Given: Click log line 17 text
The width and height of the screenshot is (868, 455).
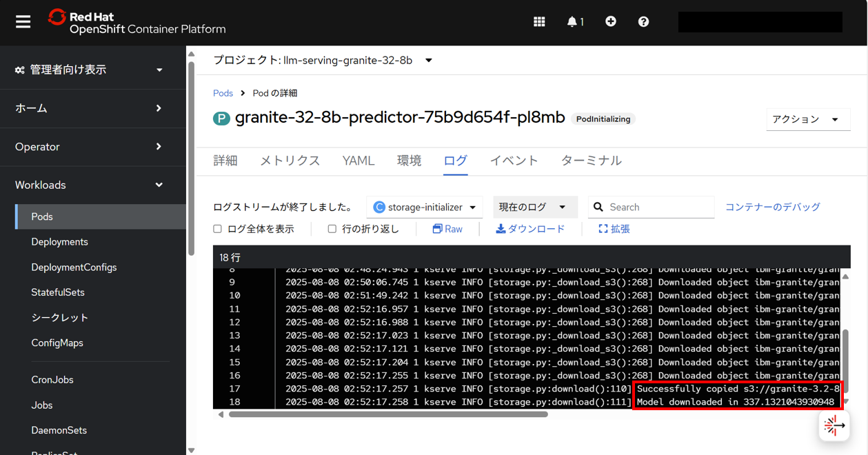Looking at the screenshot, I should click(563, 389).
